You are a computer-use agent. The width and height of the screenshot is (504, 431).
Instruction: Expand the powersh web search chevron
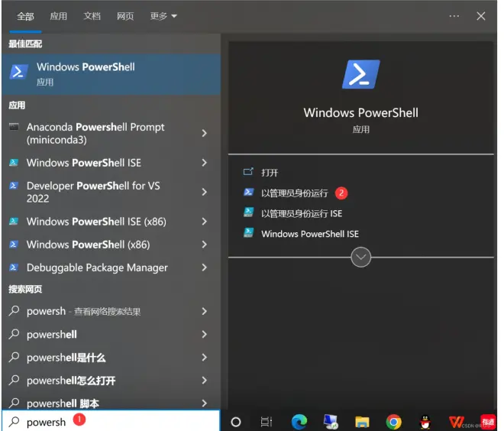(204, 311)
